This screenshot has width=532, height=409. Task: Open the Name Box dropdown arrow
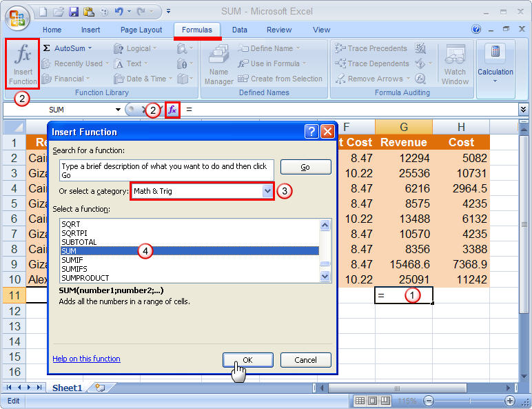pyautogui.click(x=118, y=110)
